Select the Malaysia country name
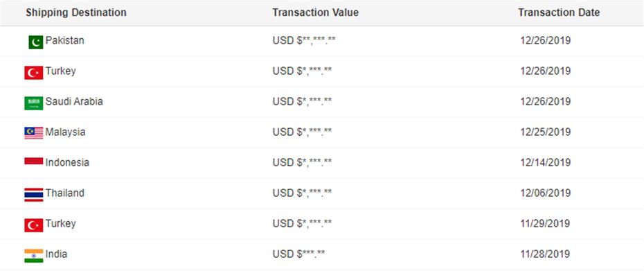Viewport: 644px width, 278px height. [65, 132]
